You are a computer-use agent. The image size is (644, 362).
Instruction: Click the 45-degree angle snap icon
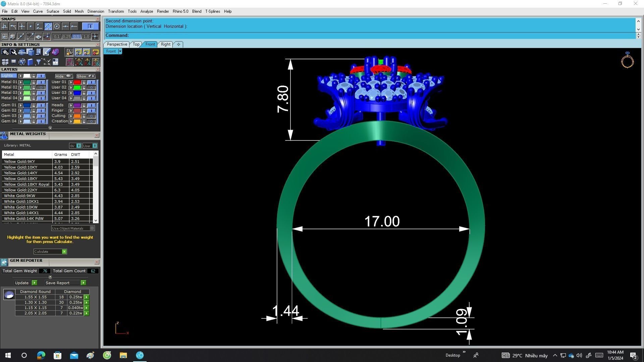point(30,37)
